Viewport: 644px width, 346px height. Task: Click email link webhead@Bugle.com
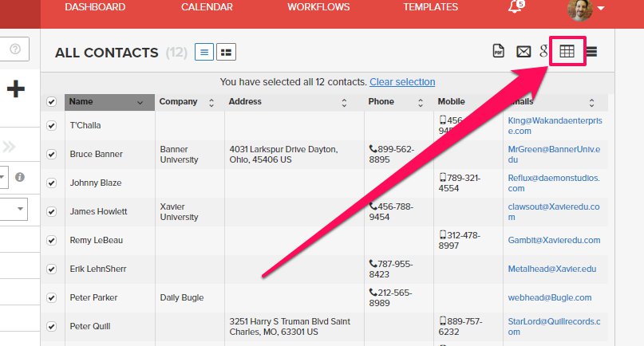pyautogui.click(x=550, y=297)
